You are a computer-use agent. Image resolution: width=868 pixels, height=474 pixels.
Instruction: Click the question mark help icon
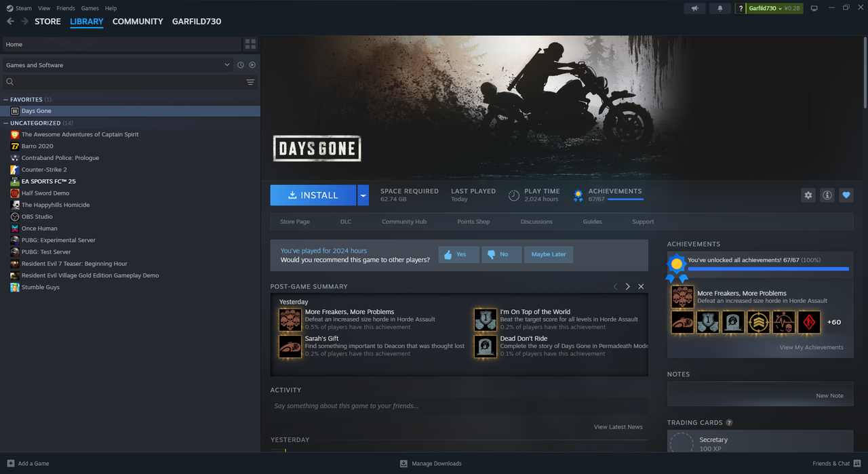pos(740,8)
